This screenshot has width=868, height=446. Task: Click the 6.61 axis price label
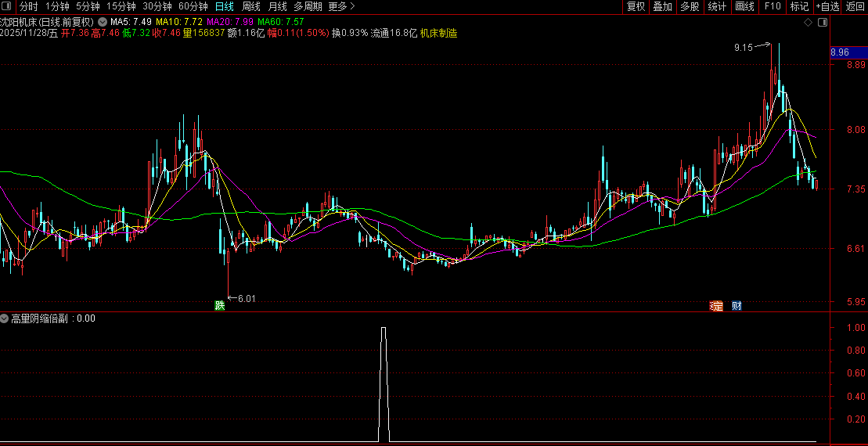(855, 249)
